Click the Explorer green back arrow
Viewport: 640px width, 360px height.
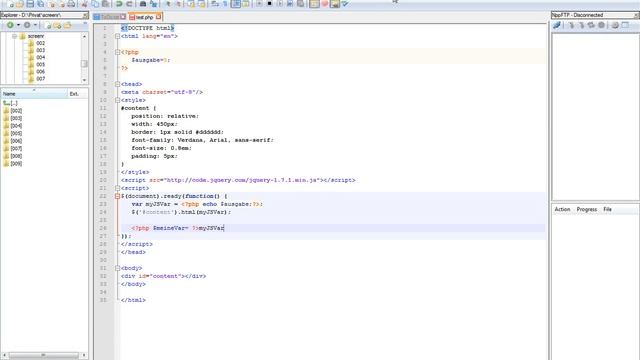point(10,25)
